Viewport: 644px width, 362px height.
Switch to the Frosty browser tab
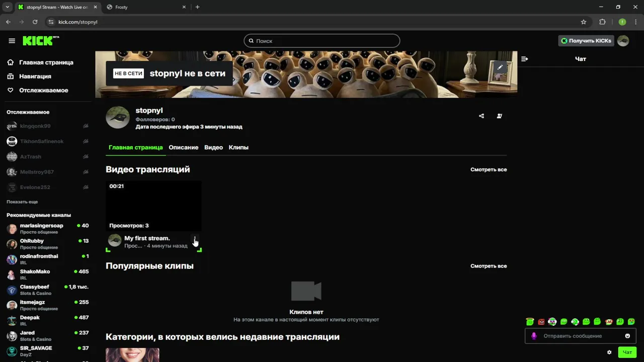[146, 7]
